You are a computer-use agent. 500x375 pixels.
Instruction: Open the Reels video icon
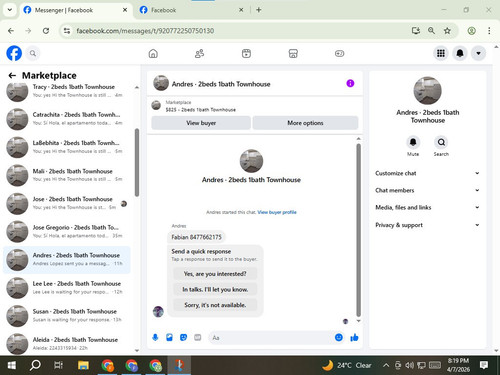246,53
